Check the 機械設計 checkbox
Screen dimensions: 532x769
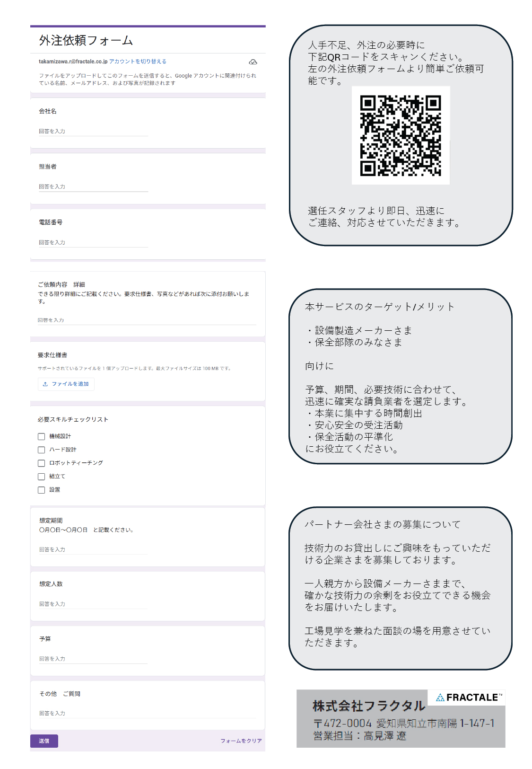[42, 436]
